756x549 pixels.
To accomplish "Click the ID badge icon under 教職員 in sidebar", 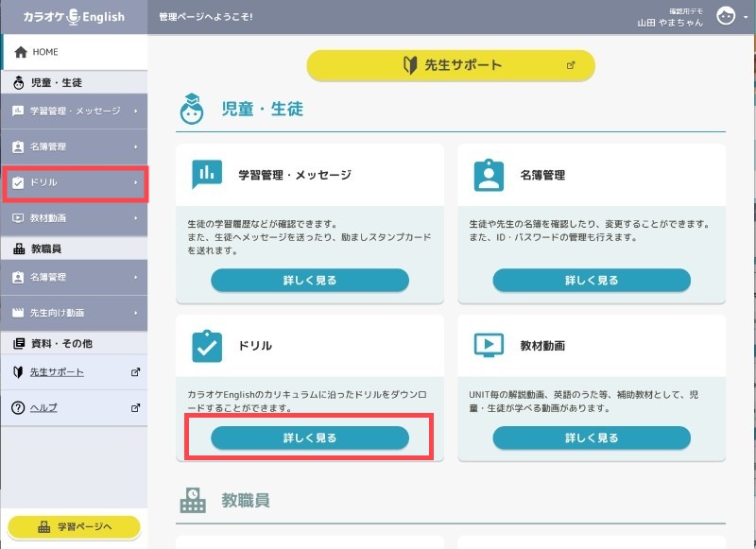I will pyautogui.click(x=18, y=278).
